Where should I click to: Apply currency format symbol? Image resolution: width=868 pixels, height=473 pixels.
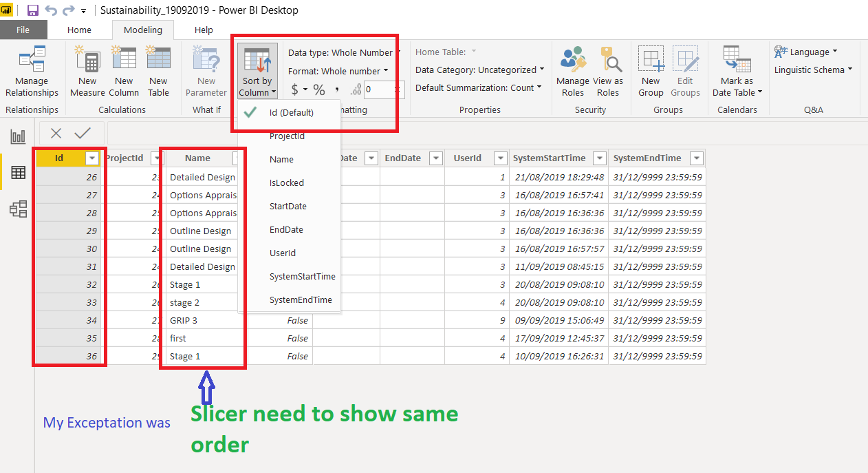point(295,90)
